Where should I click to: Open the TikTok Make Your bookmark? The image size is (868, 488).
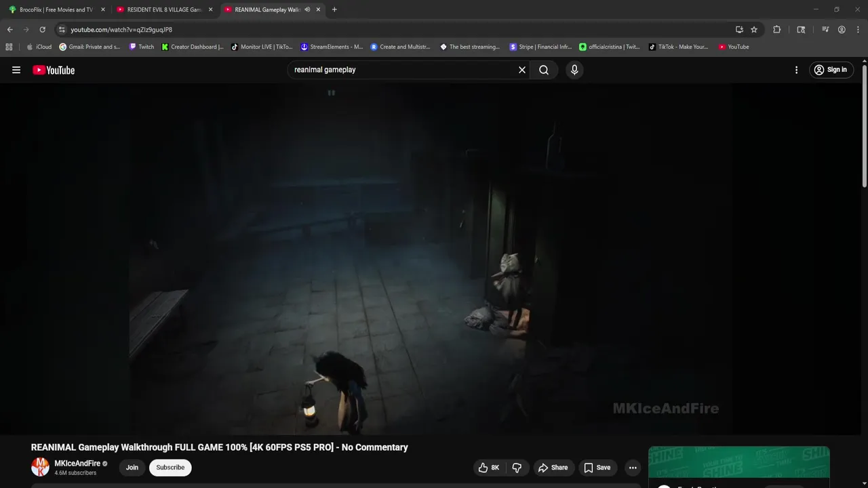(678, 47)
